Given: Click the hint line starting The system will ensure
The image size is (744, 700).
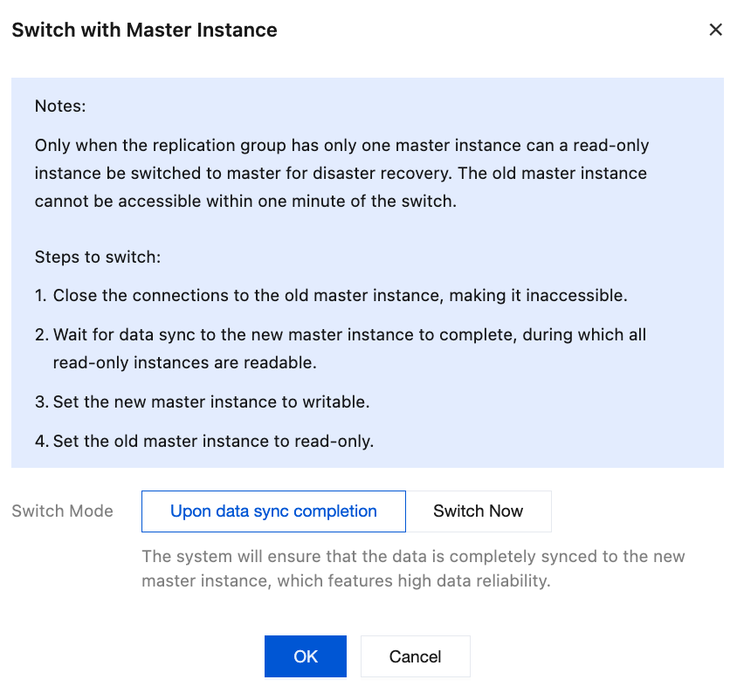Looking at the screenshot, I should click(413, 556).
